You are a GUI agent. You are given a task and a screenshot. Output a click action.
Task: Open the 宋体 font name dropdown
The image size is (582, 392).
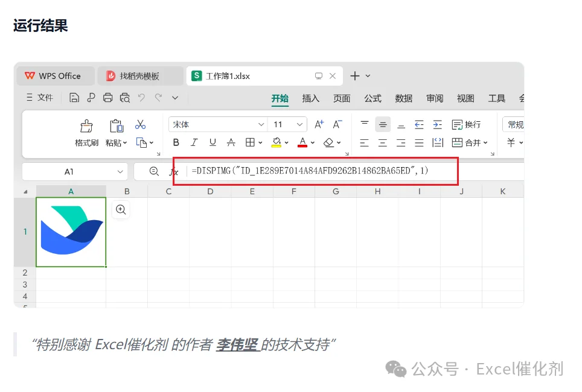261,125
